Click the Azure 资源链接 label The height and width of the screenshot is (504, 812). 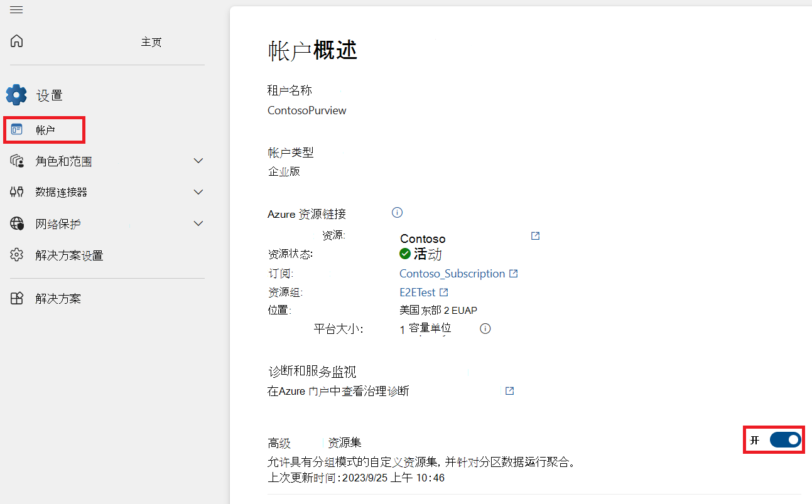click(x=306, y=214)
